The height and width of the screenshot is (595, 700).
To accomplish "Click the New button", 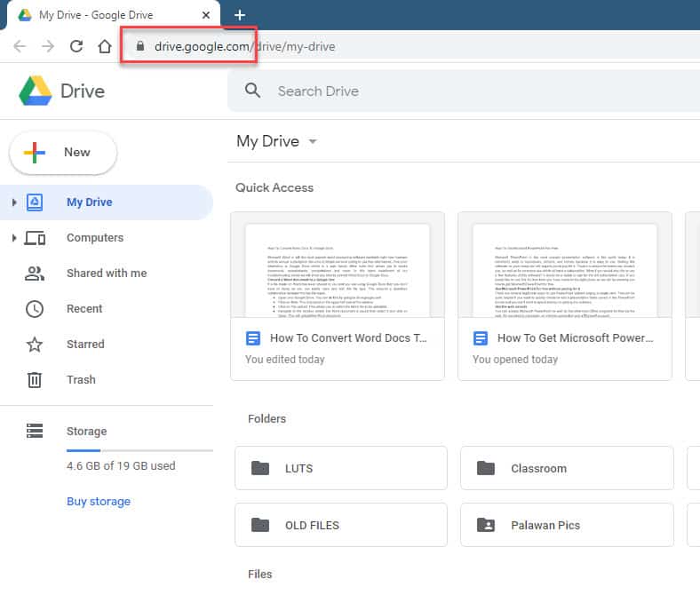I will pyautogui.click(x=63, y=153).
